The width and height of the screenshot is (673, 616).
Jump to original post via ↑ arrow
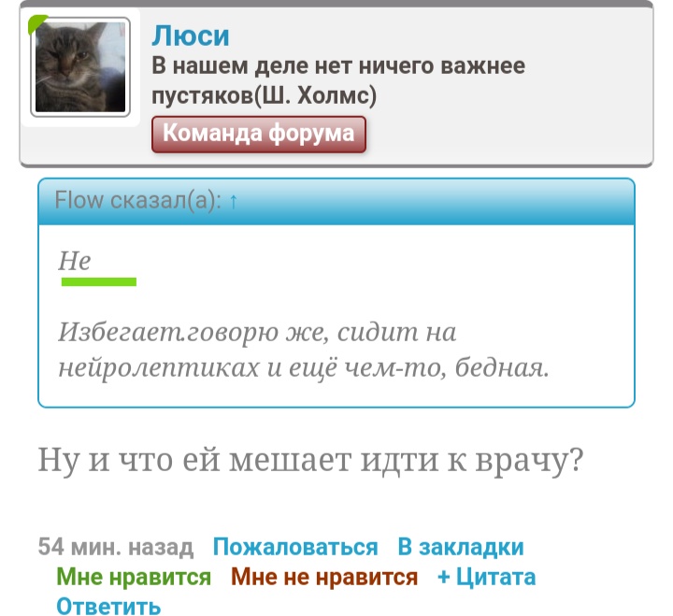(233, 201)
